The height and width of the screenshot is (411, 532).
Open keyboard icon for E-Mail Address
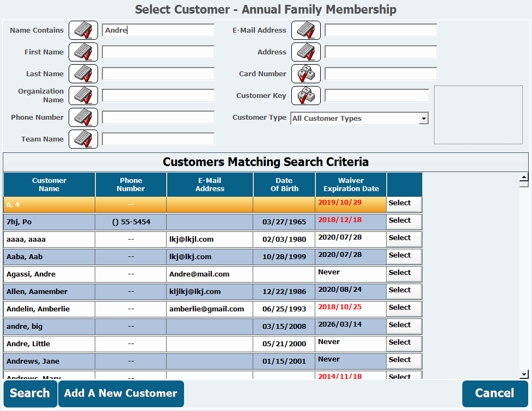[305, 30]
